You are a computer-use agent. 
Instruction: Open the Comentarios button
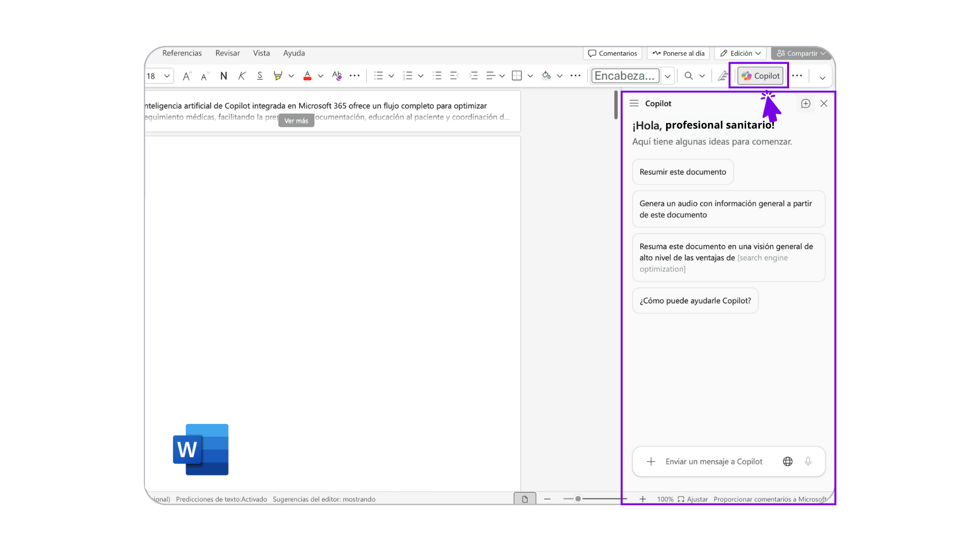click(x=612, y=54)
